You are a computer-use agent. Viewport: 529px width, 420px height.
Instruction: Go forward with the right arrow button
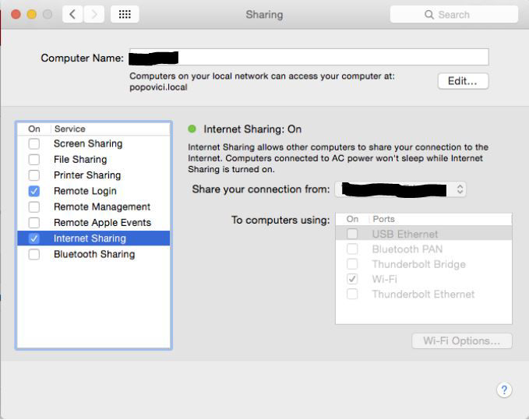tap(94, 14)
